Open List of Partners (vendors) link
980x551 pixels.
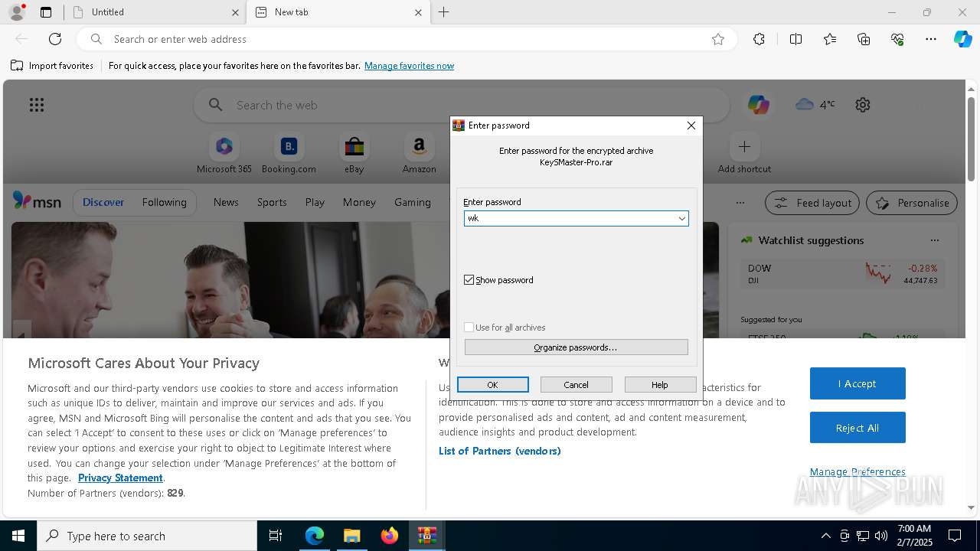click(500, 451)
